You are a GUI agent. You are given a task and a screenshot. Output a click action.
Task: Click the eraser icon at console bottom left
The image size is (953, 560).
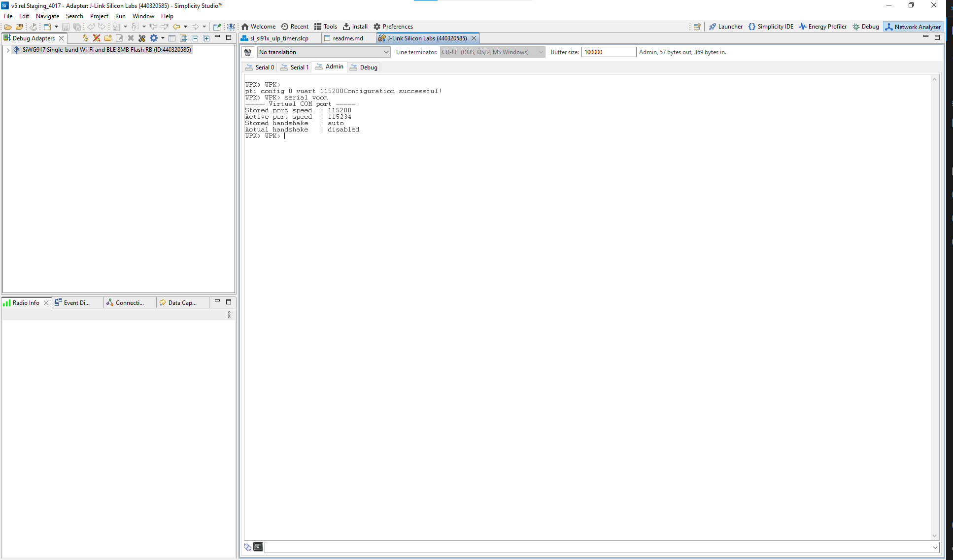[248, 547]
